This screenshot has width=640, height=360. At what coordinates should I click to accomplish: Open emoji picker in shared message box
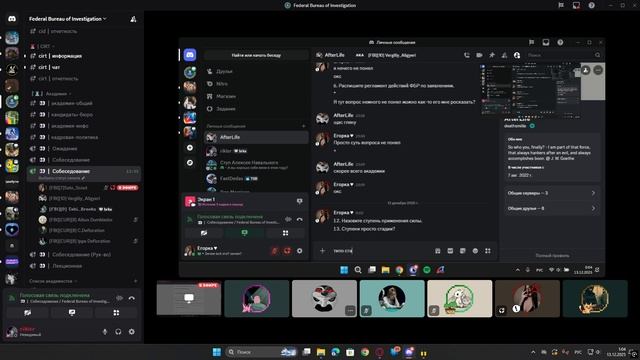pyautogui.click(x=475, y=251)
